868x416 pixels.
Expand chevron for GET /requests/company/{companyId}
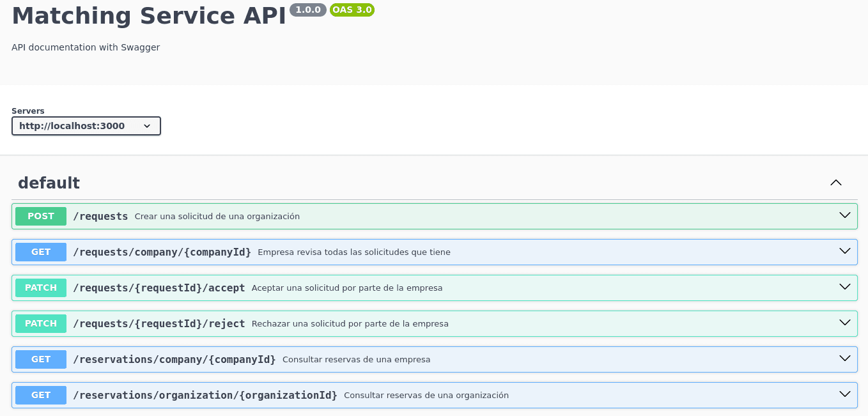[x=844, y=252]
